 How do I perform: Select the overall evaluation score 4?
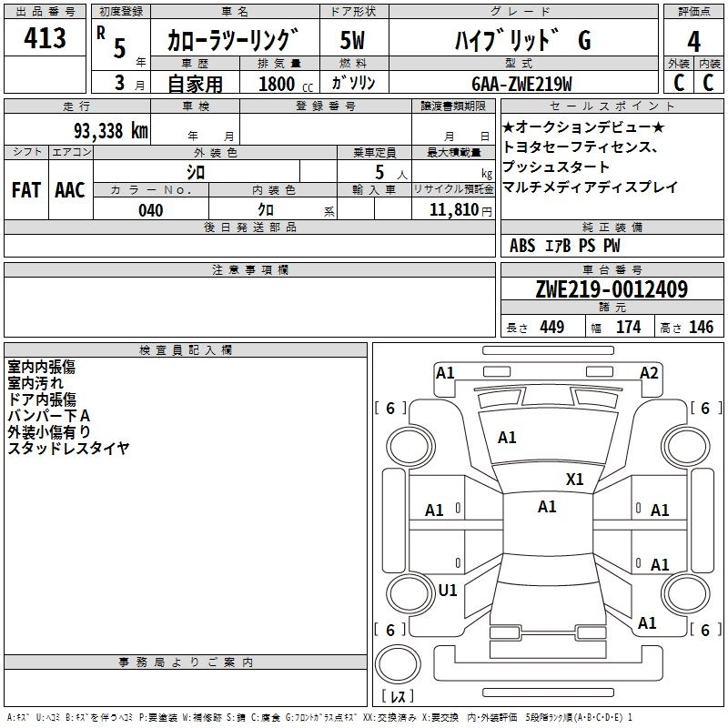693,41
